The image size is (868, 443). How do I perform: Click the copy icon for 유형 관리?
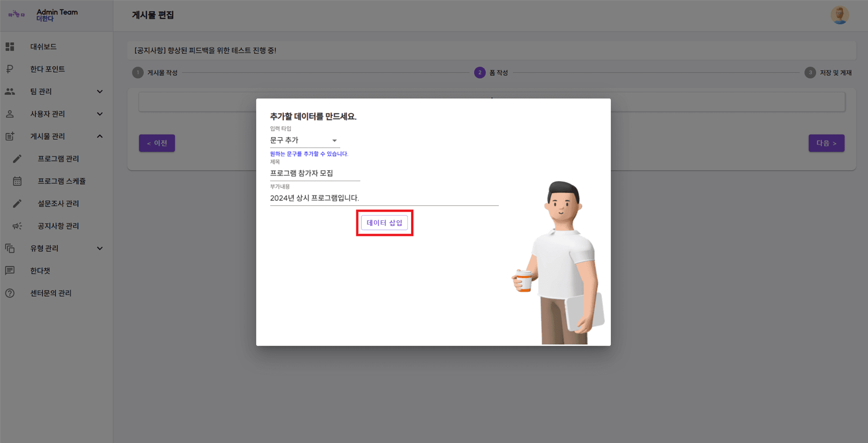(10, 248)
